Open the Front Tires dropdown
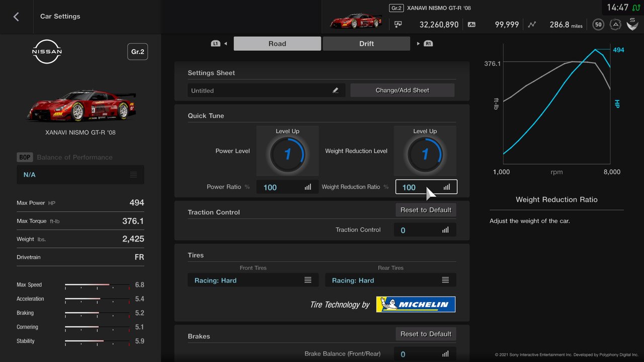Image resolution: width=644 pixels, height=362 pixels. click(x=253, y=280)
